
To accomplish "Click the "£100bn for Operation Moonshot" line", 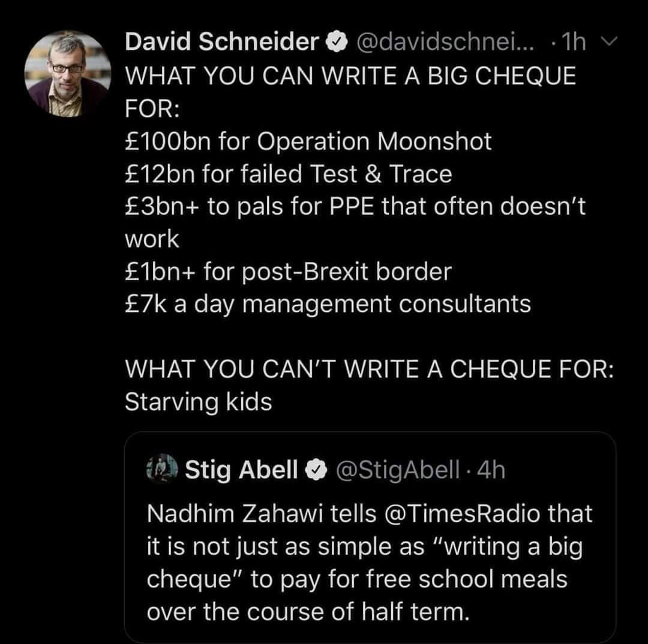I will click(x=308, y=142).
